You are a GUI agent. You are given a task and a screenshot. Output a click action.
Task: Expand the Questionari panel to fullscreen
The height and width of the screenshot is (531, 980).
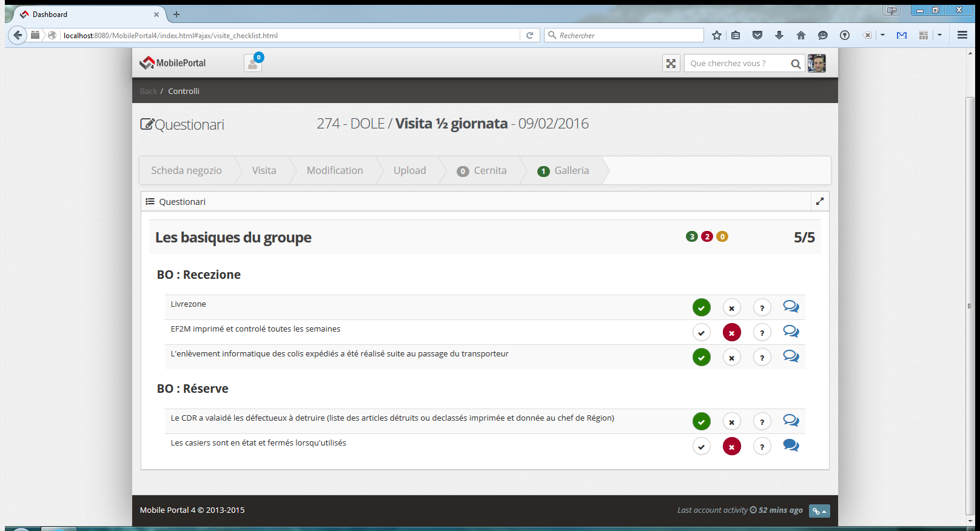(x=819, y=201)
